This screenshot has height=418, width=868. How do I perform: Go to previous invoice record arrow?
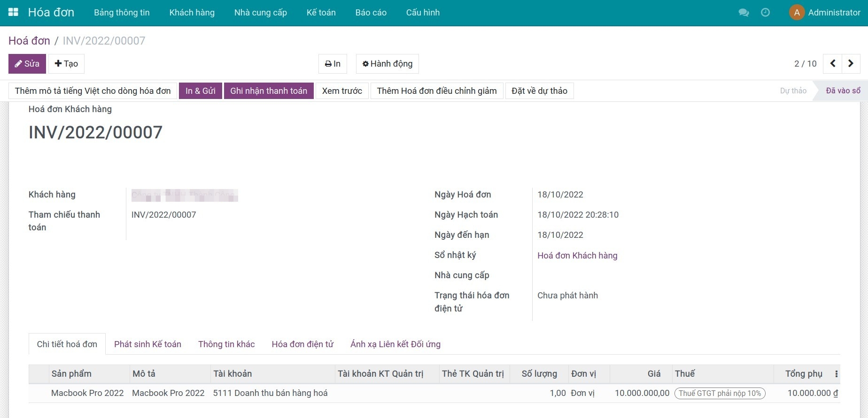coord(833,63)
